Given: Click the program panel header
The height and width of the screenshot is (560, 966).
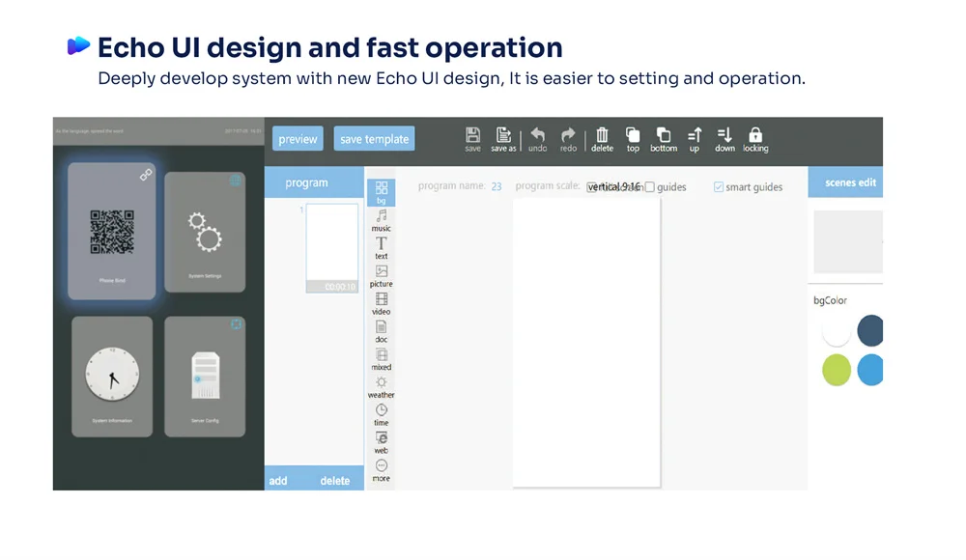Looking at the screenshot, I should pyautogui.click(x=306, y=182).
